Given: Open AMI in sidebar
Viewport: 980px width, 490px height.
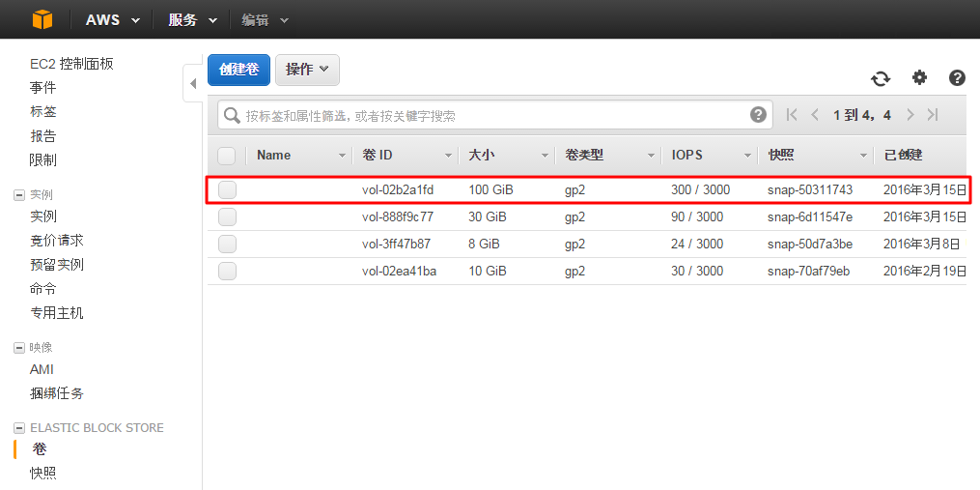Looking at the screenshot, I should pyautogui.click(x=42, y=369).
